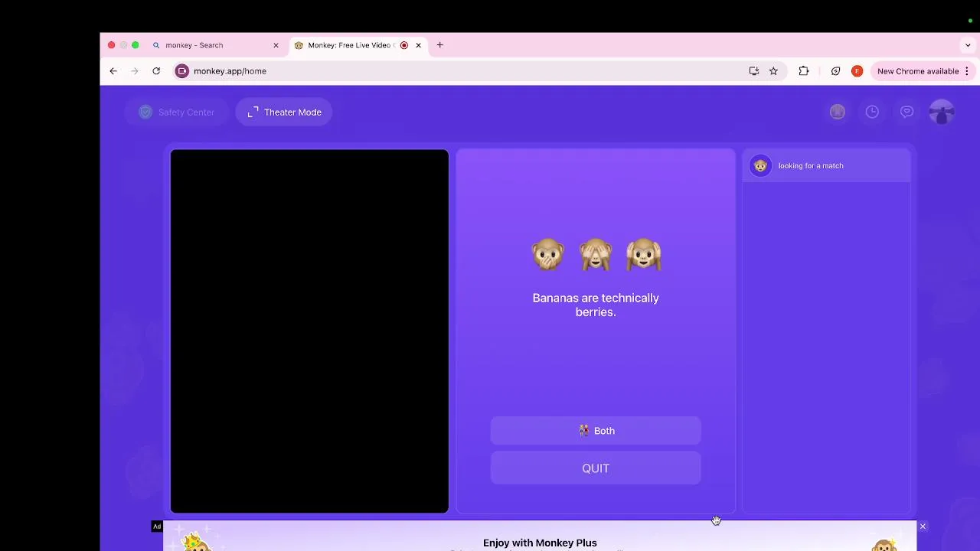The height and width of the screenshot is (551, 980).
Task: Click the looking for a match status
Action: coord(811,166)
